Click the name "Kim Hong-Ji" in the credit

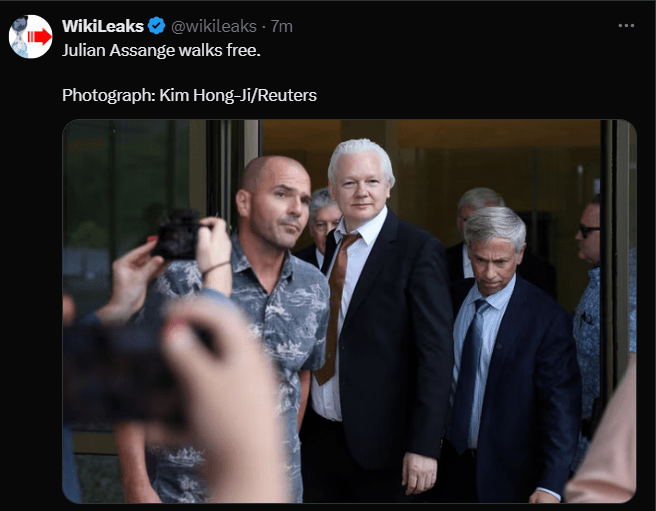(x=198, y=95)
